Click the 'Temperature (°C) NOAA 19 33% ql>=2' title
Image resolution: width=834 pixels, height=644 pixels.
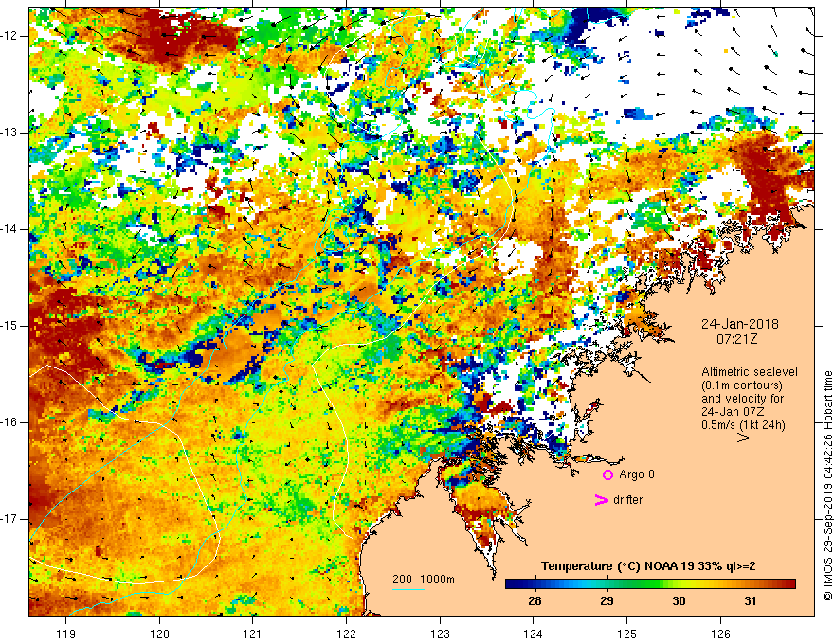[x=648, y=566]
